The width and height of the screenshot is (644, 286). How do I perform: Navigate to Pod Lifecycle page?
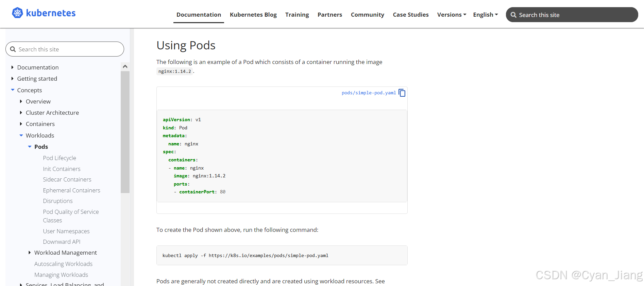coord(60,158)
